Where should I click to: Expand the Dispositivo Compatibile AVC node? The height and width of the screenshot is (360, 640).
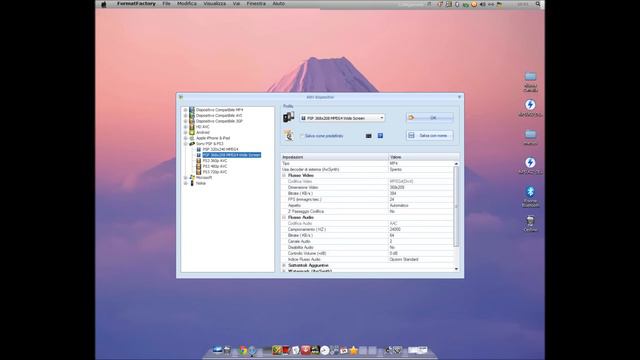tap(186, 116)
